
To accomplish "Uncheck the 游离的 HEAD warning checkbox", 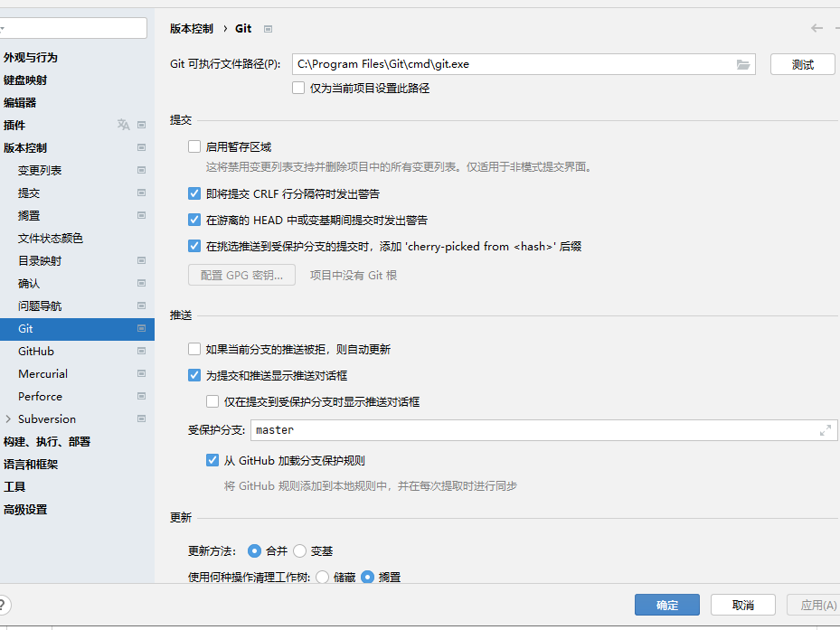I will coord(194,220).
